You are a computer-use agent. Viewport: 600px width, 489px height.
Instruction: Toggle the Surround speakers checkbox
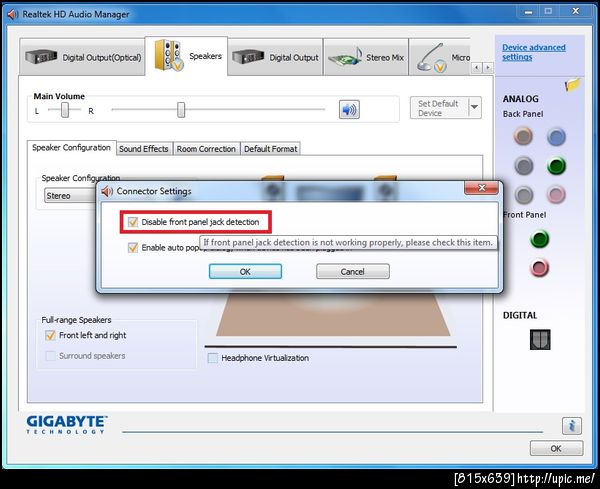pos(50,356)
